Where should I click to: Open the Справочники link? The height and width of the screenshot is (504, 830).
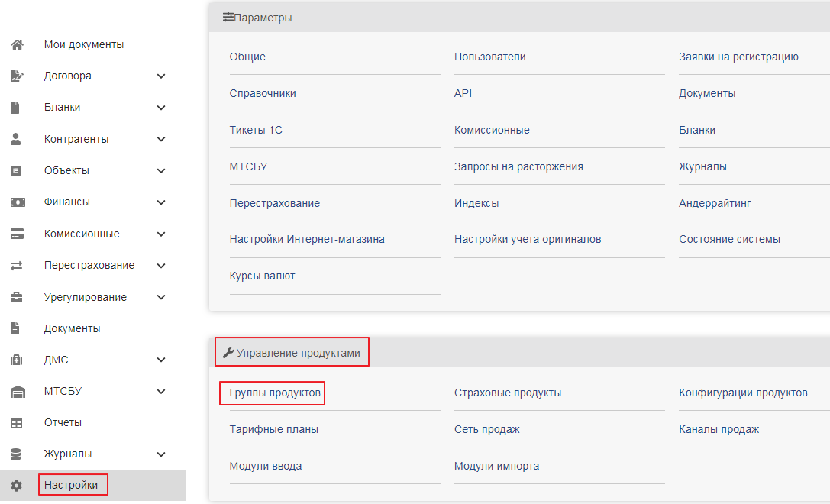pos(263,93)
